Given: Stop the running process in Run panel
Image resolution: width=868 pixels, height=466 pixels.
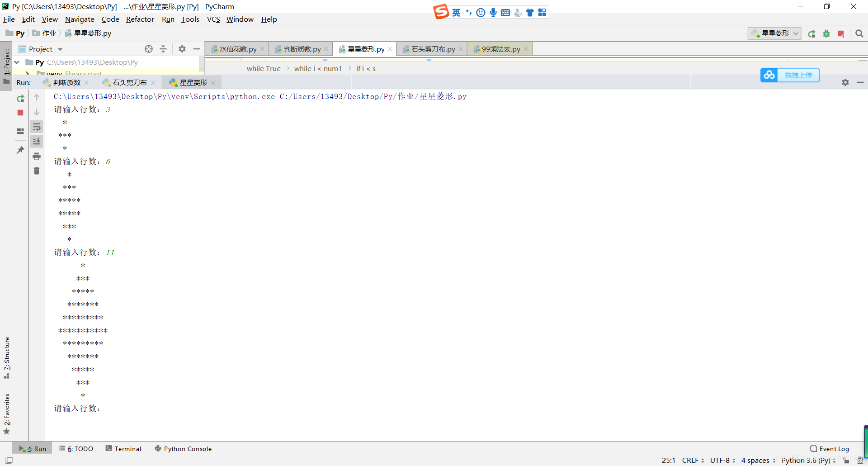Looking at the screenshot, I should pyautogui.click(x=20, y=113).
